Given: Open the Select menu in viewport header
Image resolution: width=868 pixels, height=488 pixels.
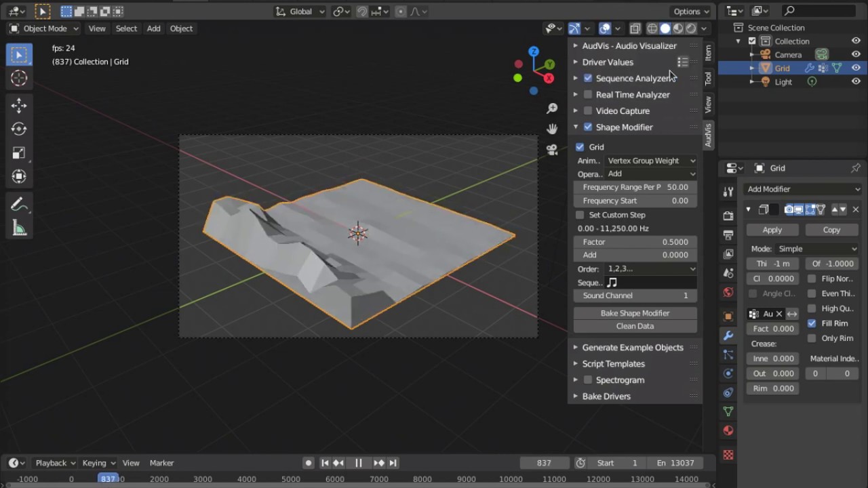Looking at the screenshot, I should [x=126, y=28].
